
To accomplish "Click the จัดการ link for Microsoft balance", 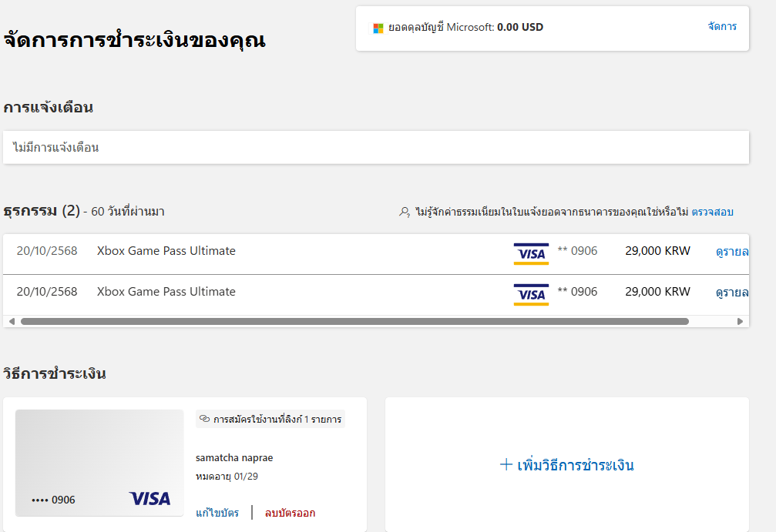I will point(722,26).
